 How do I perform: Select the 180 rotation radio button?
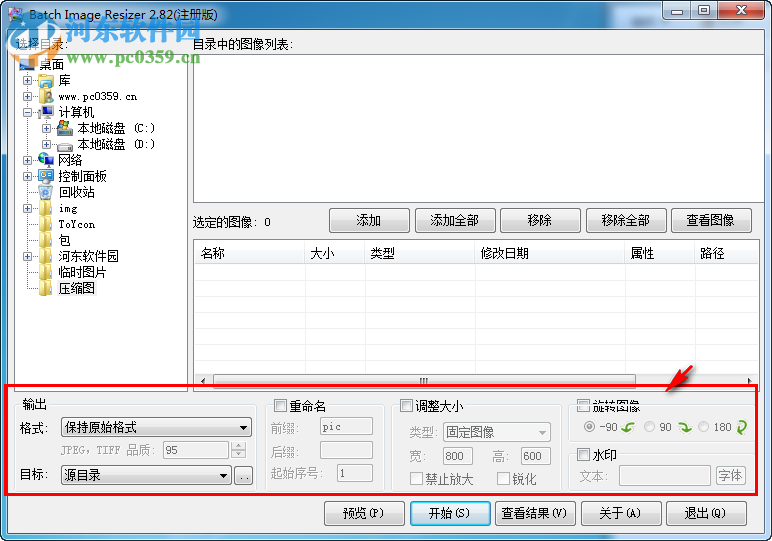704,427
